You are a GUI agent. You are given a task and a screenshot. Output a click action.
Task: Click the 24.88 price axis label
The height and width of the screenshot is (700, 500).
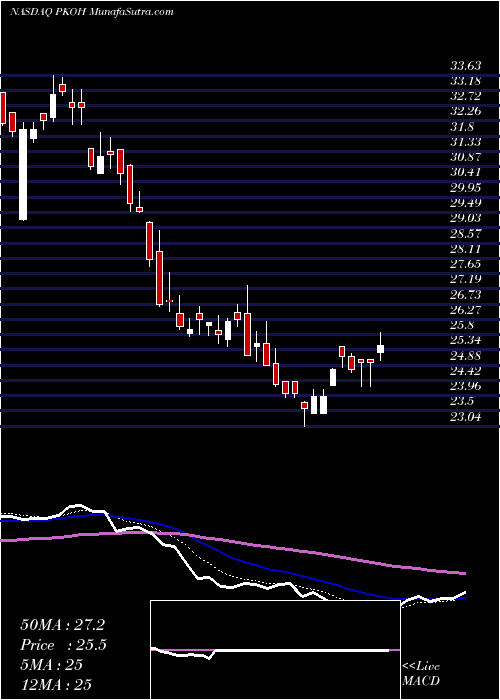click(466, 356)
